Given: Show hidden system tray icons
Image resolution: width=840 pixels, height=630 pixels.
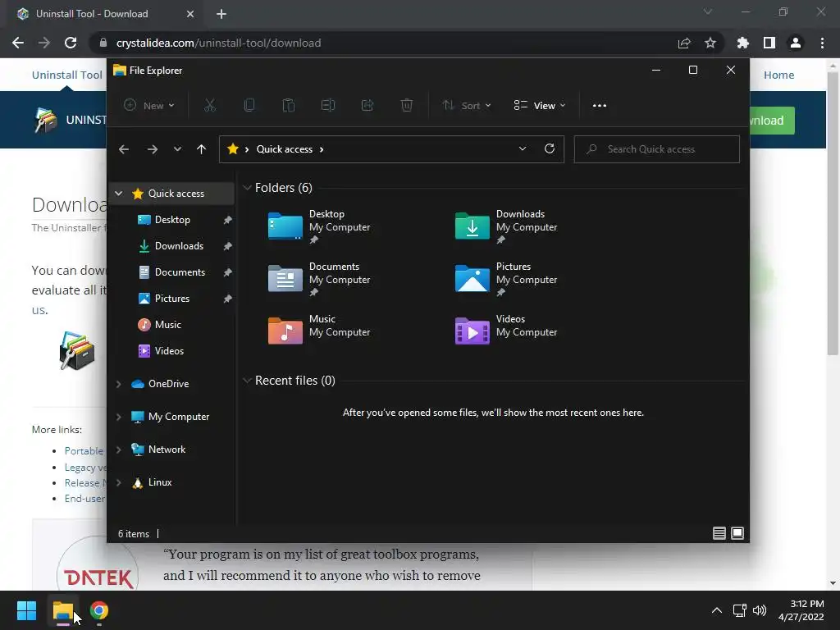Looking at the screenshot, I should [x=717, y=610].
